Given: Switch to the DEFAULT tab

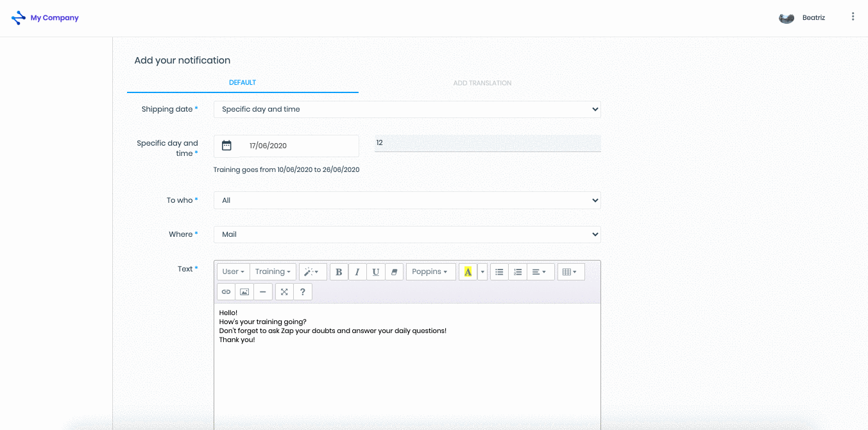Looking at the screenshot, I should [243, 83].
